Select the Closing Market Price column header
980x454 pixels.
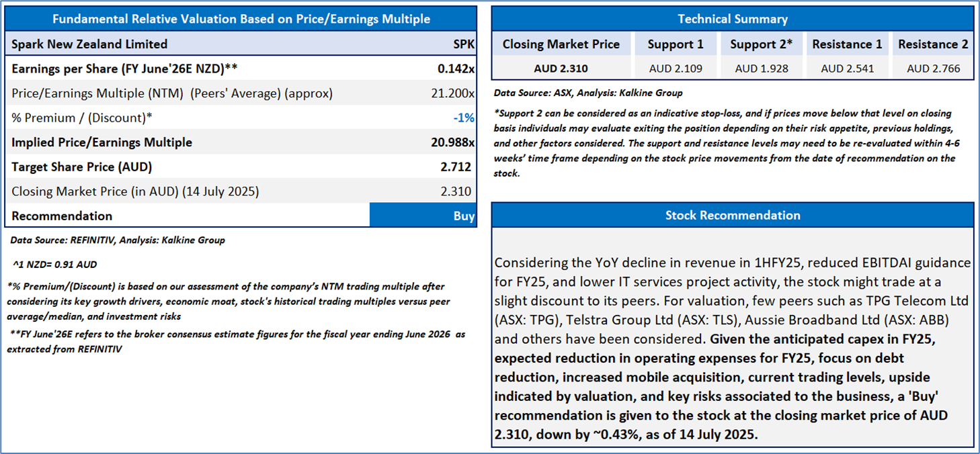pos(561,44)
